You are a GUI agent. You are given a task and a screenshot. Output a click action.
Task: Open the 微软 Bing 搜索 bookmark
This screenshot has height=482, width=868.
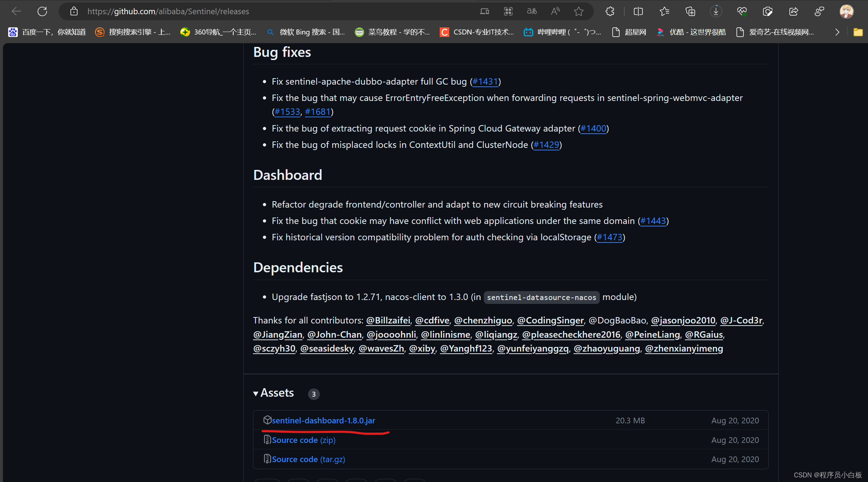(306, 32)
